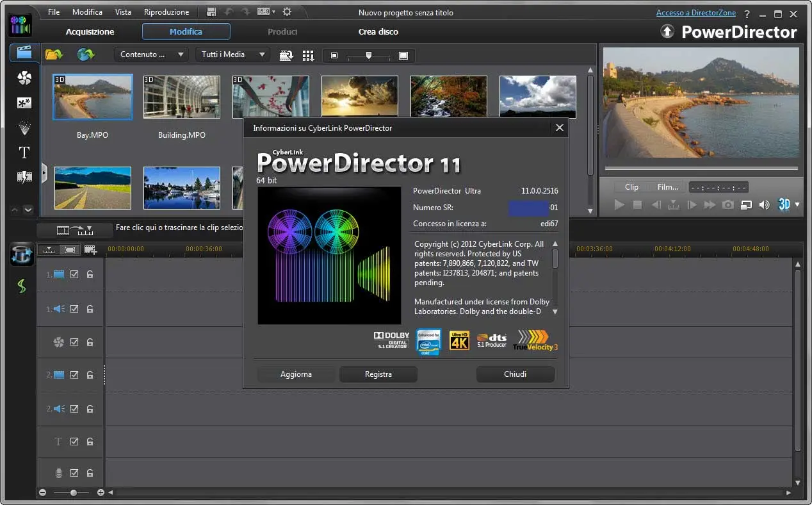Click the Aggiorna button

click(296, 374)
